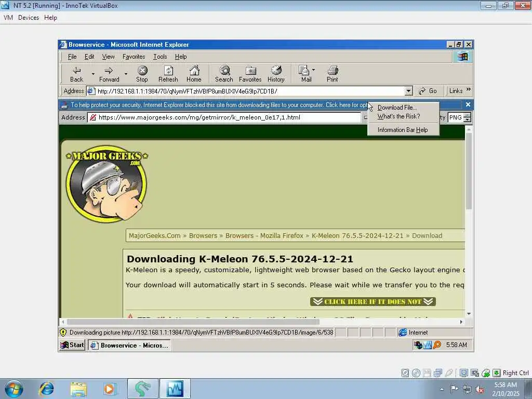532x399 pixels.
Task: Click the blue graph guest tray icon
Action: 428,345
